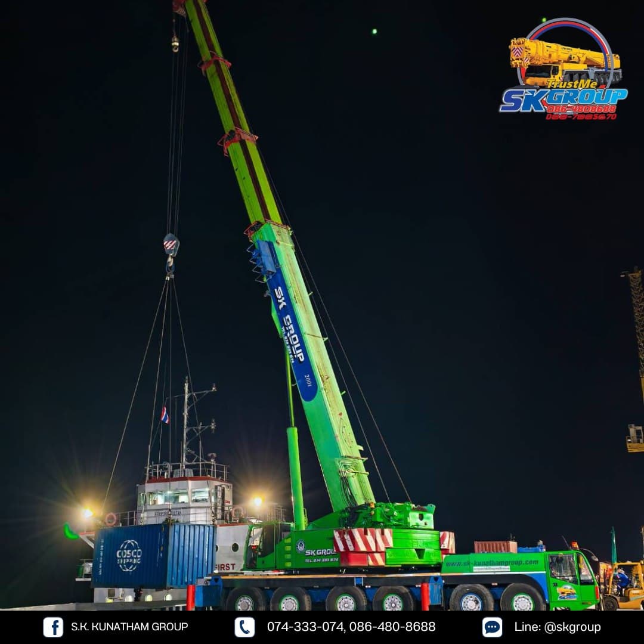
Task: Click the www.sk-kunathamgroup.com text on the truck
Action: pyautogui.click(x=492, y=562)
